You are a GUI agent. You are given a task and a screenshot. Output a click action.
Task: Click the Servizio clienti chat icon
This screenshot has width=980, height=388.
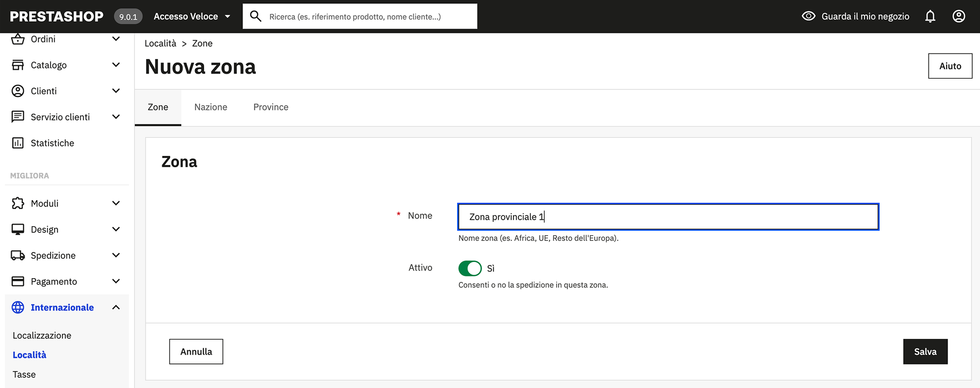[18, 117]
